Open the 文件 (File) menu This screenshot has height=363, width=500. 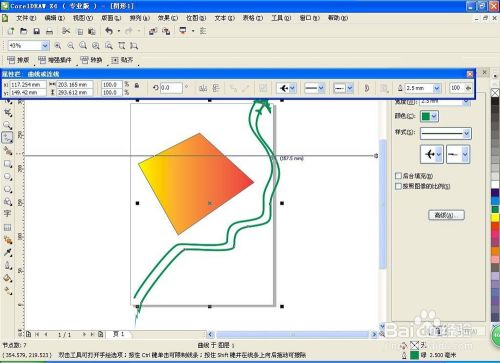[26, 18]
